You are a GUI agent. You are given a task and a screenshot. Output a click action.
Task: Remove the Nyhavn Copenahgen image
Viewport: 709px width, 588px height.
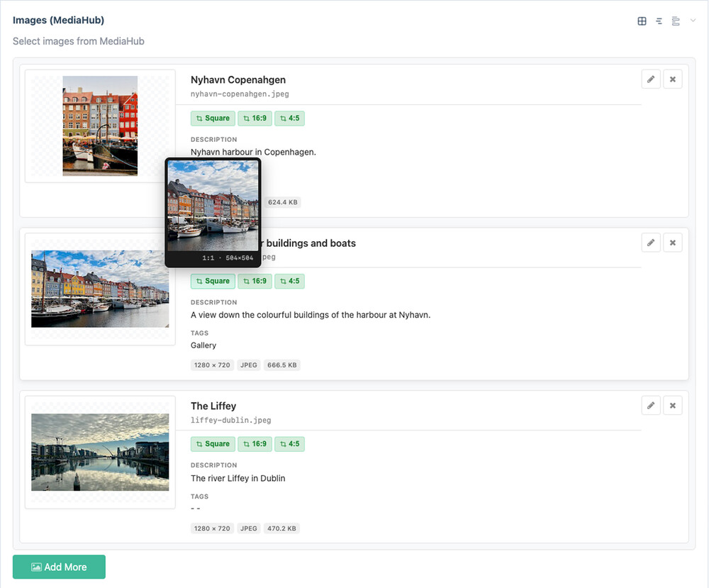click(x=673, y=79)
